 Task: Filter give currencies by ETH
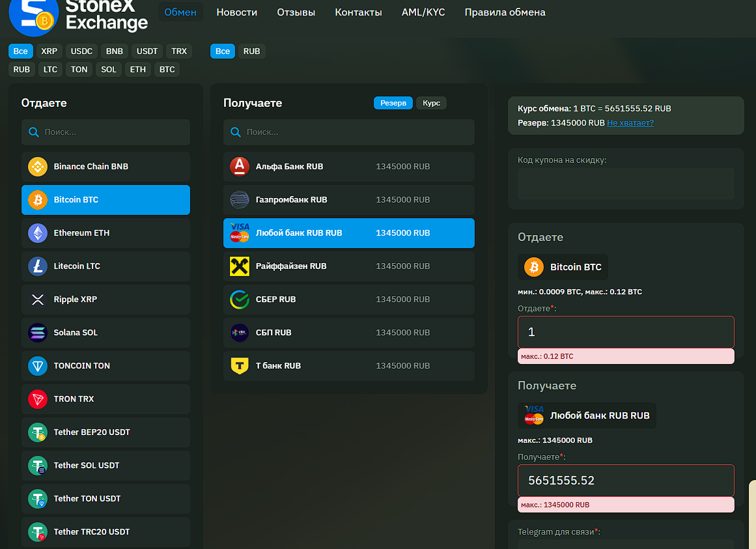pyautogui.click(x=137, y=70)
